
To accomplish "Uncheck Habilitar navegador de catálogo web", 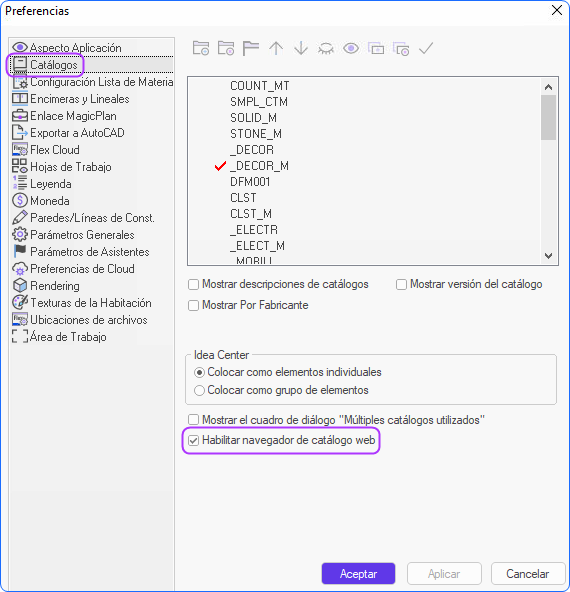I will point(194,440).
